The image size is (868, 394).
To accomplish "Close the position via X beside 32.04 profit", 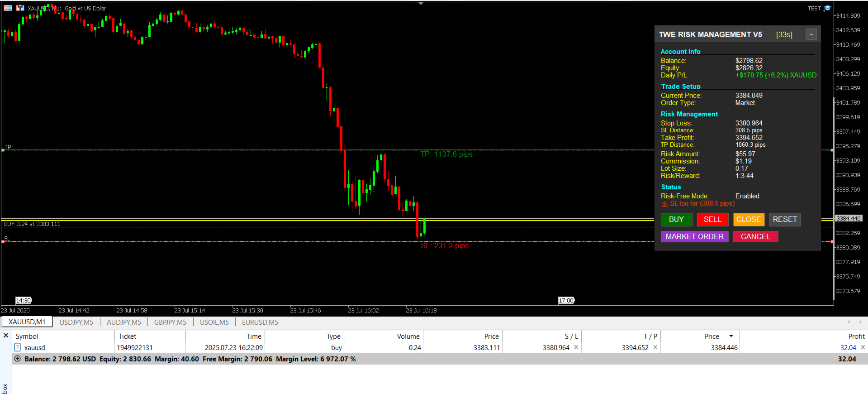I will [863, 347].
